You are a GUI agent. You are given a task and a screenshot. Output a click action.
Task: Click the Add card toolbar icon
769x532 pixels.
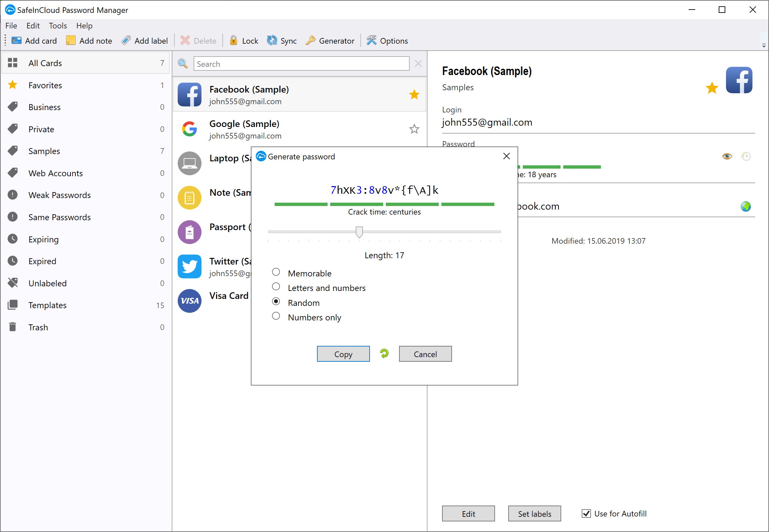pos(16,40)
